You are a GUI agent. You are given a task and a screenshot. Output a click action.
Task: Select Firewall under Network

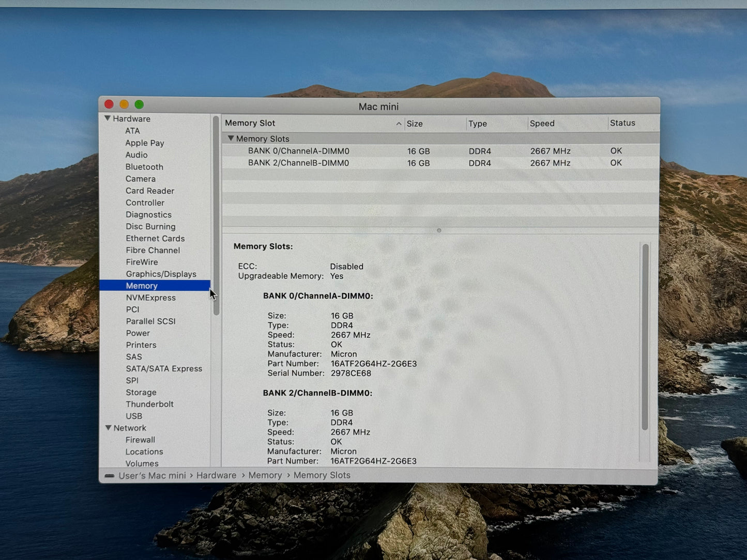tap(140, 440)
